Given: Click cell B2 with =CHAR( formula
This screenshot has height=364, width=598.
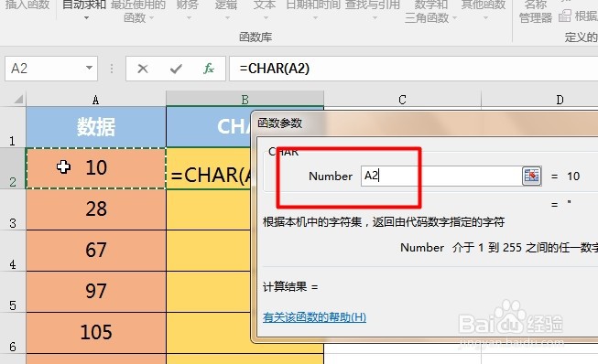Looking at the screenshot, I should [x=209, y=168].
